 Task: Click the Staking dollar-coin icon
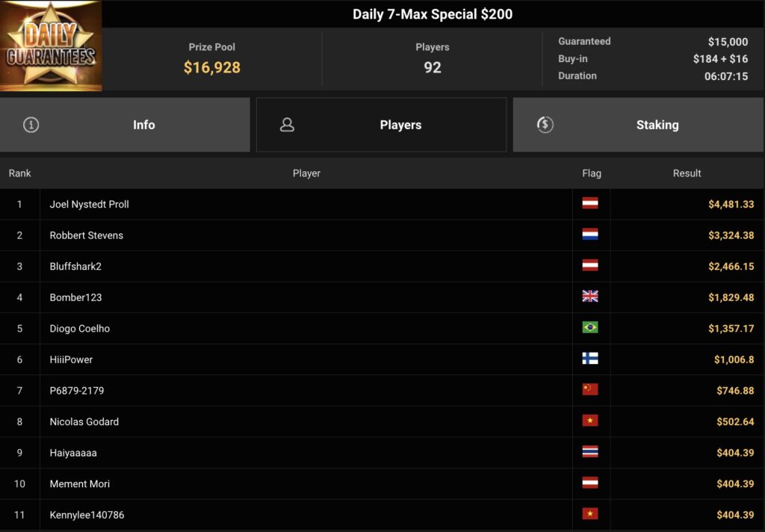coord(545,125)
